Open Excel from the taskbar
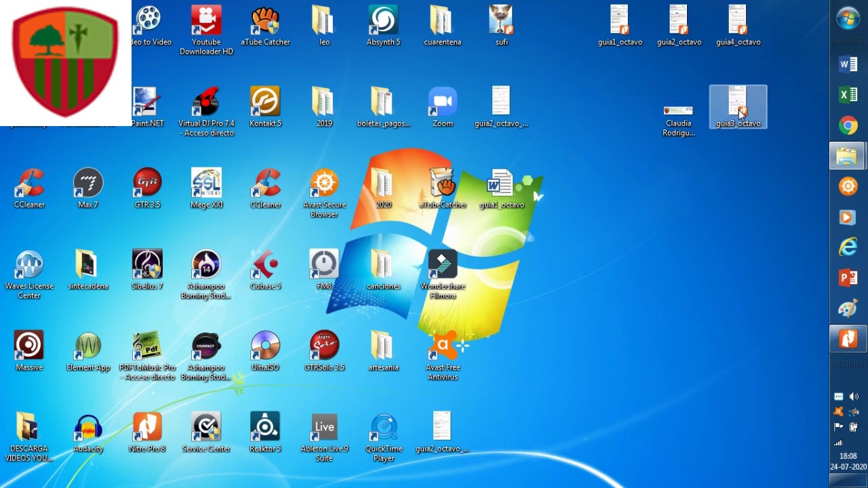868x488 pixels. pyautogui.click(x=848, y=95)
